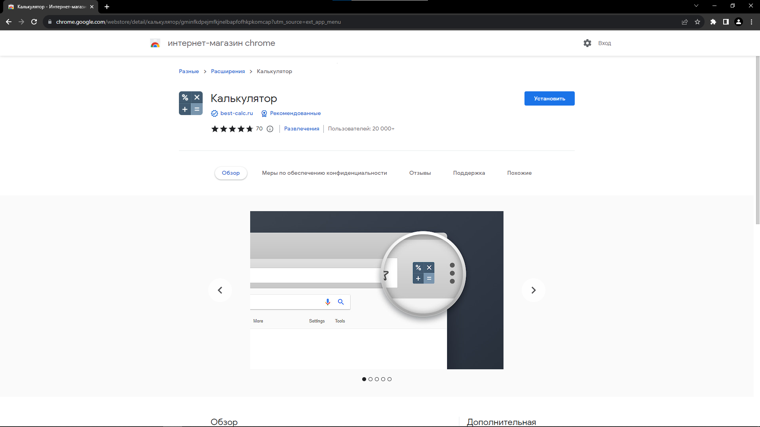This screenshot has height=427, width=760.
Task: Open the Расширения breadcrumb link
Action: pyautogui.click(x=228, y=71)
